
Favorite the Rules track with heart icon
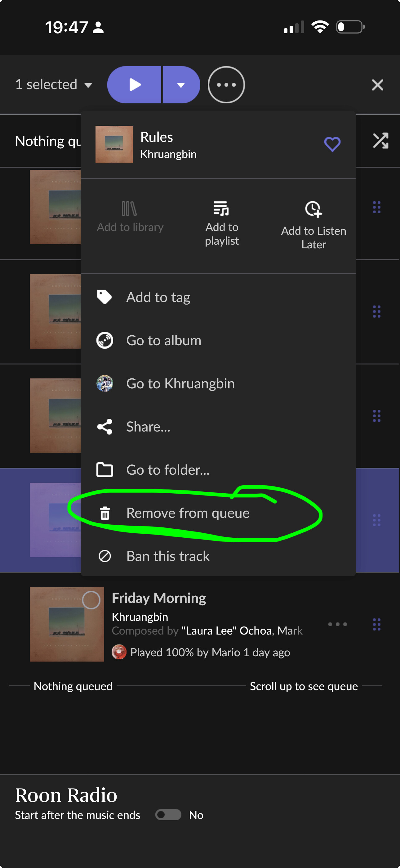point(332,144)
